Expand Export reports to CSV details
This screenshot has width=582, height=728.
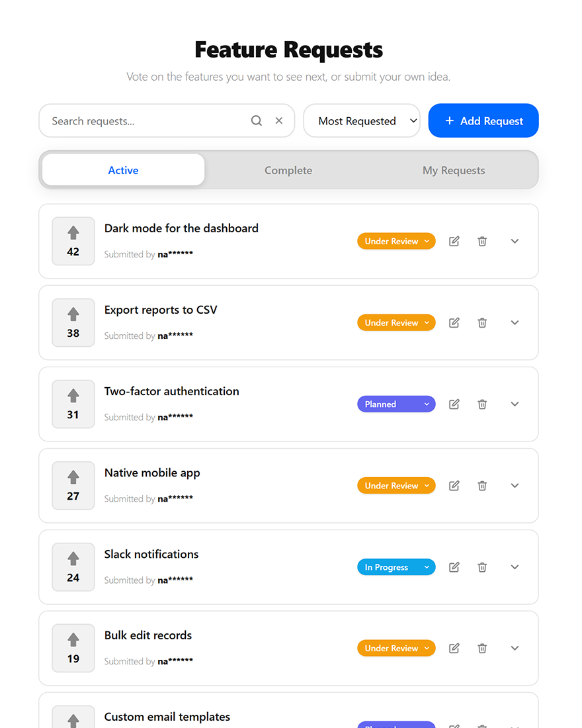coord(515,323)
